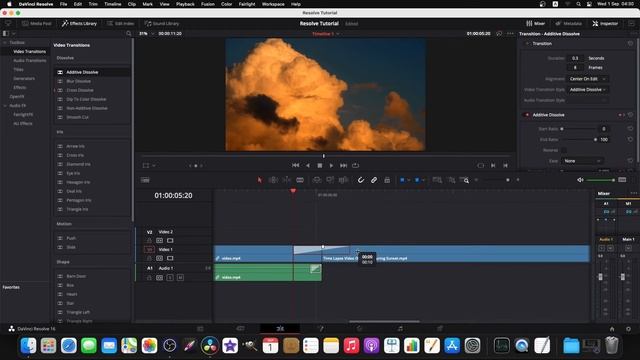Image resolution: width=640 pixels, height=360 pixels.
Task: Open the Edit Index panel
Action: tap(120, 24)
